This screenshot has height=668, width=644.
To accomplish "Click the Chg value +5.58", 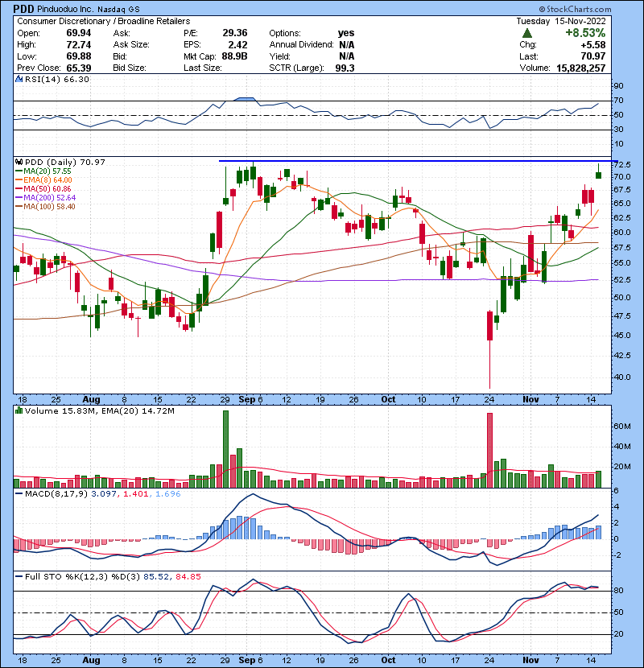I will (x=593, y=44).
